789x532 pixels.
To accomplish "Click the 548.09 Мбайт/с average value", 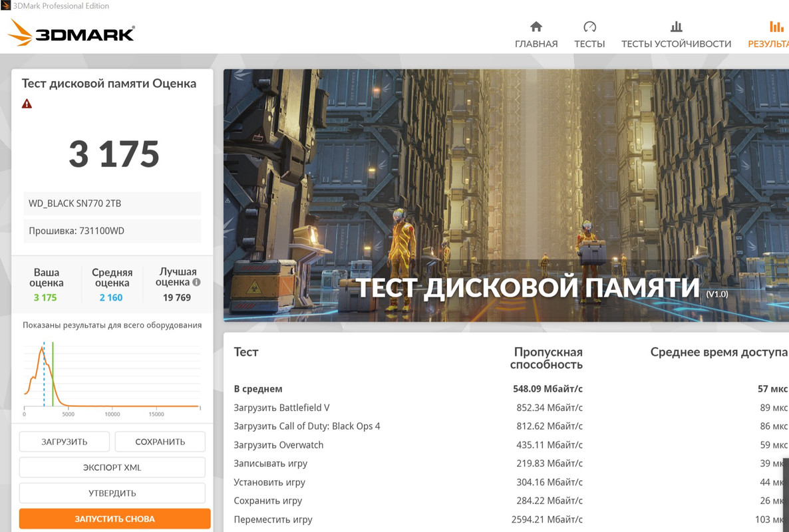I will click(548, 388).
